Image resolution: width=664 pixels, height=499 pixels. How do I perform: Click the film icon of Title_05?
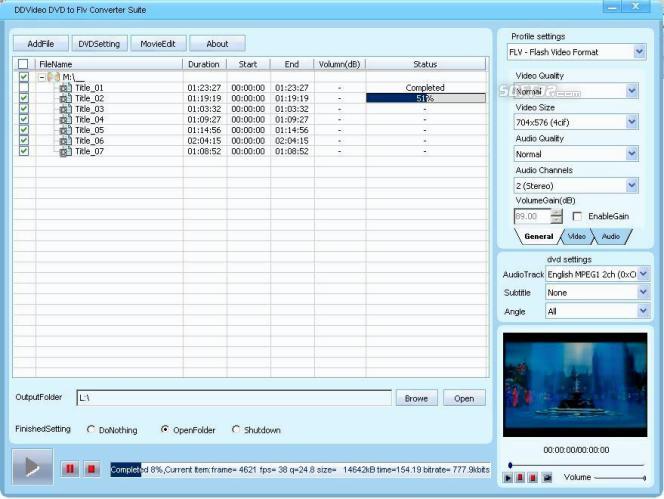point(65,130)
